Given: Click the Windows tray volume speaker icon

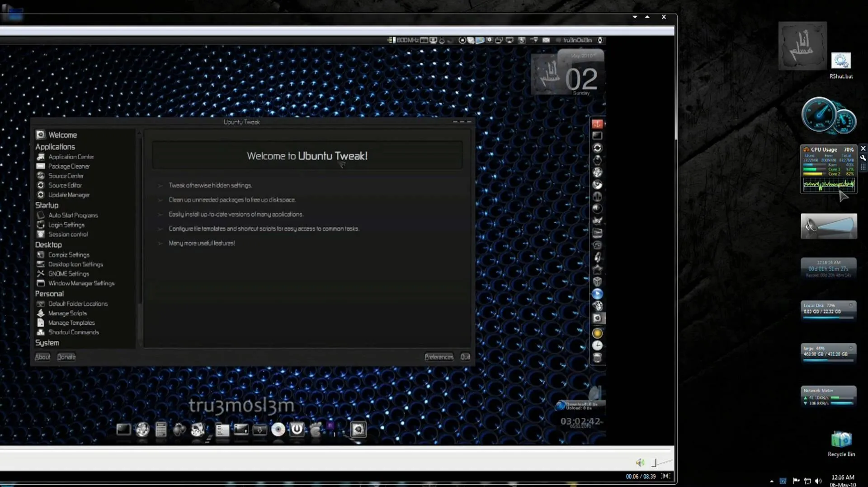Looking at the screenshot, I should click(x=818, y=481).
